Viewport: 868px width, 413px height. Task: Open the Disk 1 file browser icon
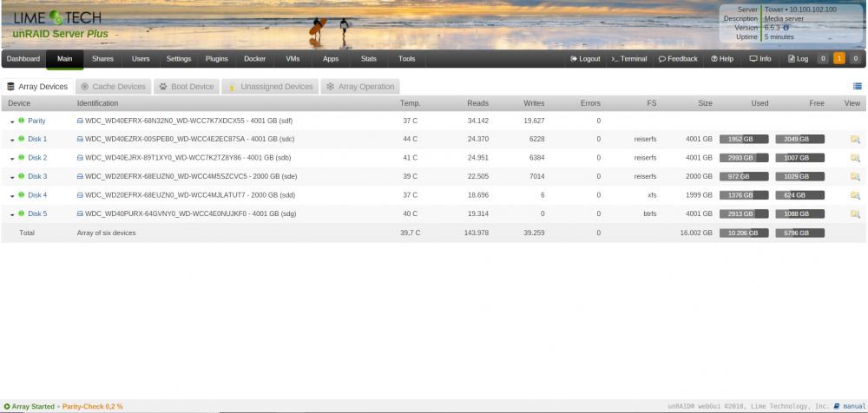tap(855, 139)
